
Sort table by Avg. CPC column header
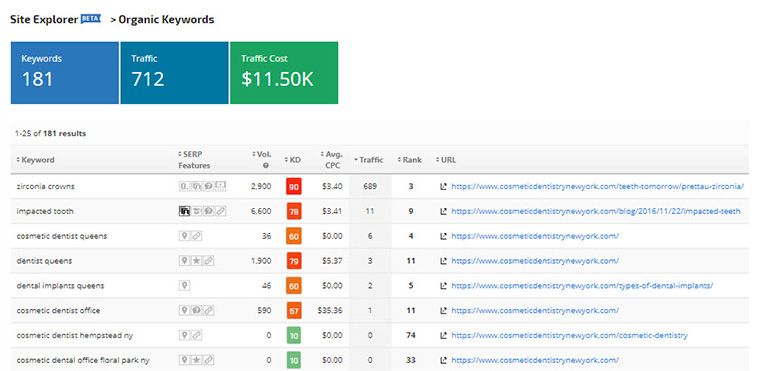point(331,160)
